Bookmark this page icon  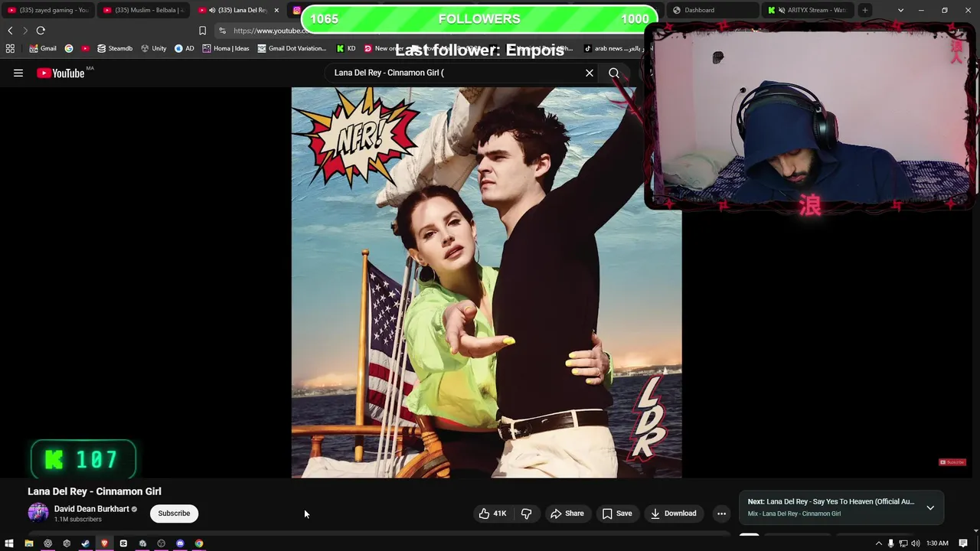click(202, 31)
